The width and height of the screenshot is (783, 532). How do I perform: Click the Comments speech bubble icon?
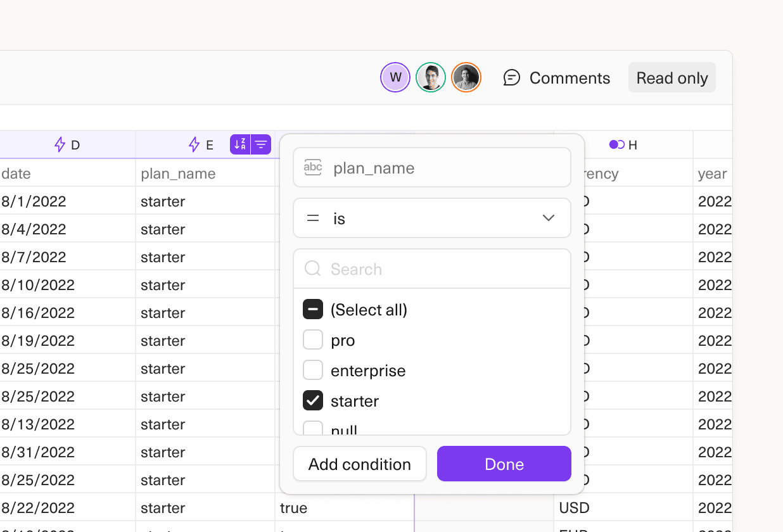click(x=511, y=78)
